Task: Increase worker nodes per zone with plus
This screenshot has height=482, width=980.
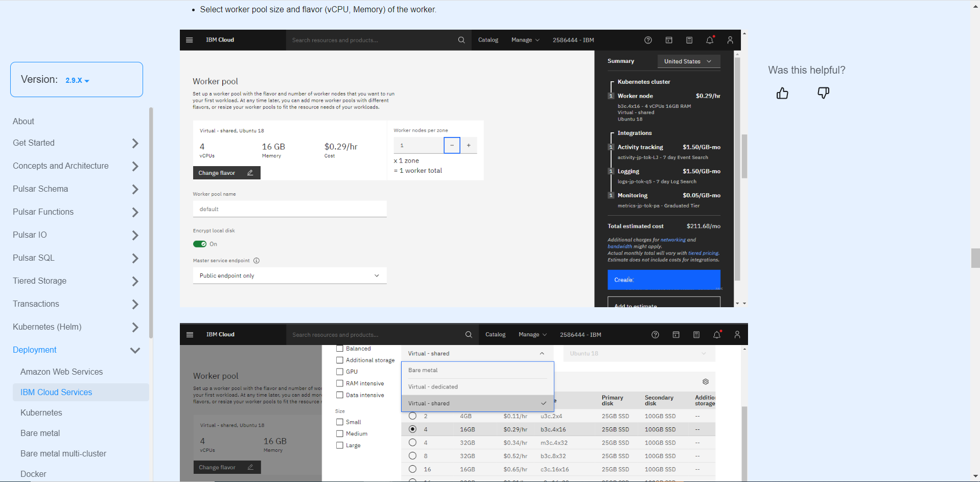Action: [x=469, y=146]
